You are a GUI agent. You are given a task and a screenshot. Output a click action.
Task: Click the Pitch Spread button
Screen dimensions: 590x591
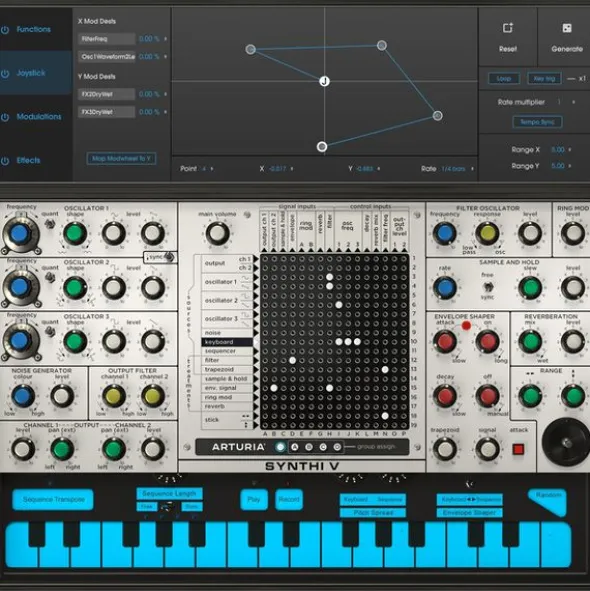pyautogui.click(x=373, y=513)
